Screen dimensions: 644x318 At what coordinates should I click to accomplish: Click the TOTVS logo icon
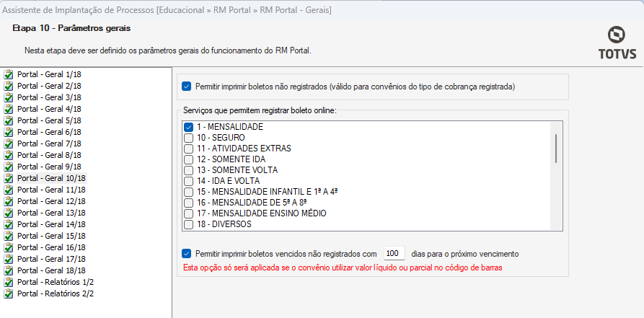[x=616, y=36]
